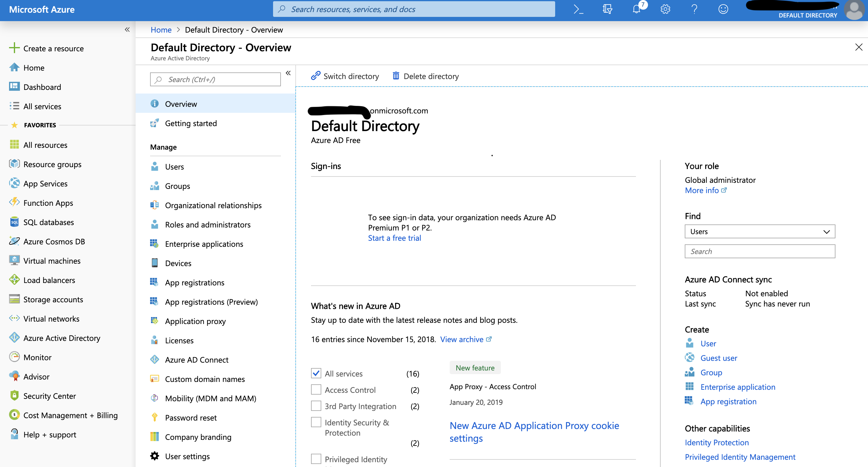Screen dimensions: 868x467
Task: Open Privileged Identity Management link
Action: point(740,457)
